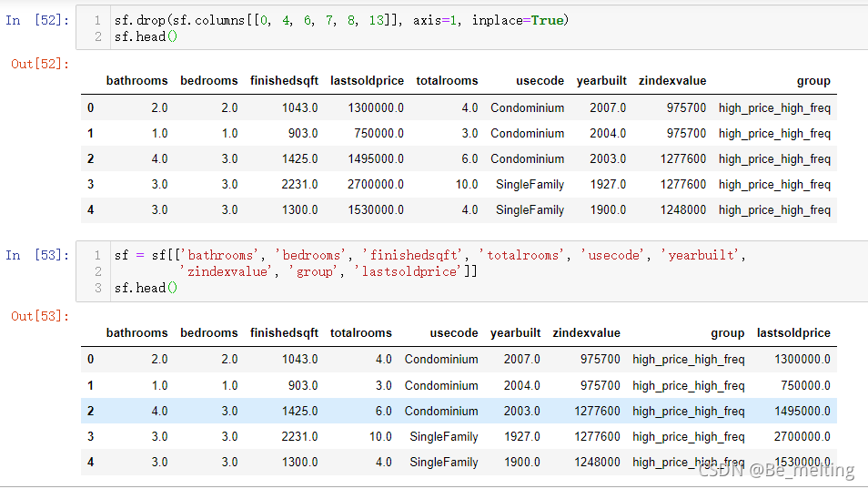Image resolution: width=868 pixels, height=489 pixels.
Task: Click 'zindexvalue' header in Out[52] table
Action: pos(672,81)
